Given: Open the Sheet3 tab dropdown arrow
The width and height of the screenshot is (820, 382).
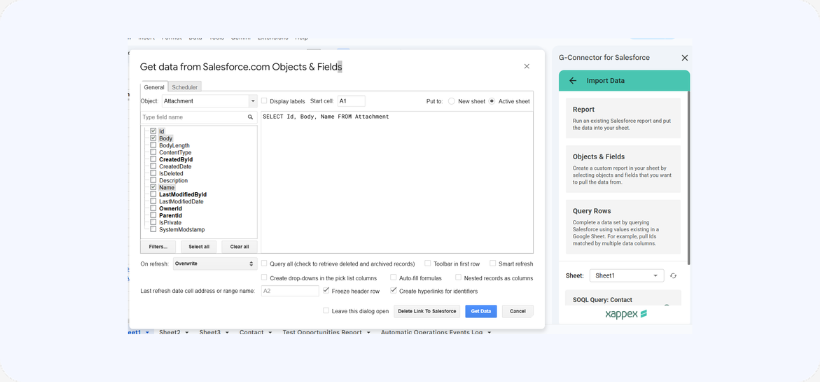Looking at the screenshot, I should point(227,332).
